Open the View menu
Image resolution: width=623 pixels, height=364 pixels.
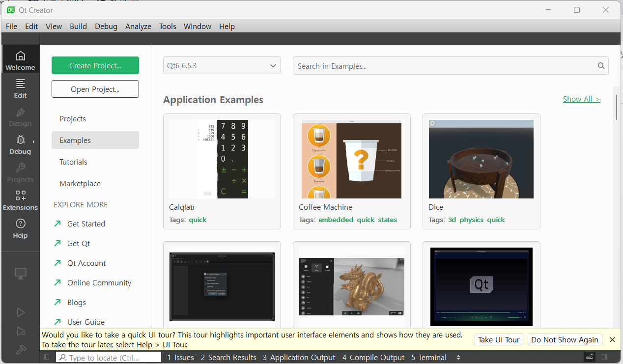point(54,27)
